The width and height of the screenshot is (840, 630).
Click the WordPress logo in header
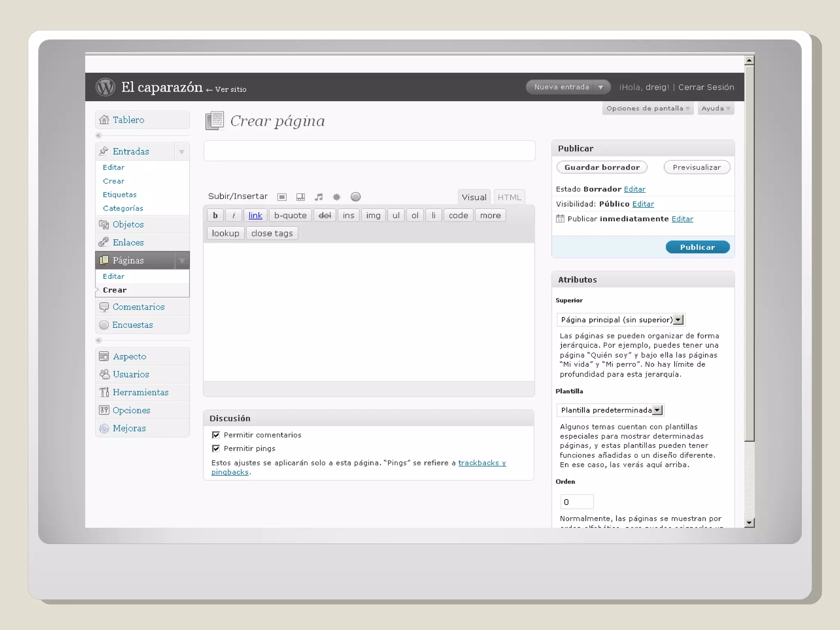[x=105, y=87]
